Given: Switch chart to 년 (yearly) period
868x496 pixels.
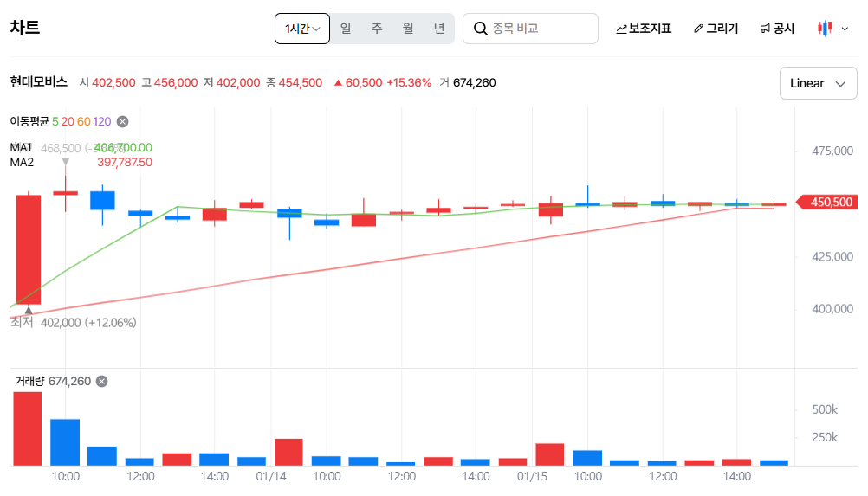Looking at the screenshot, I should point(439,29).
